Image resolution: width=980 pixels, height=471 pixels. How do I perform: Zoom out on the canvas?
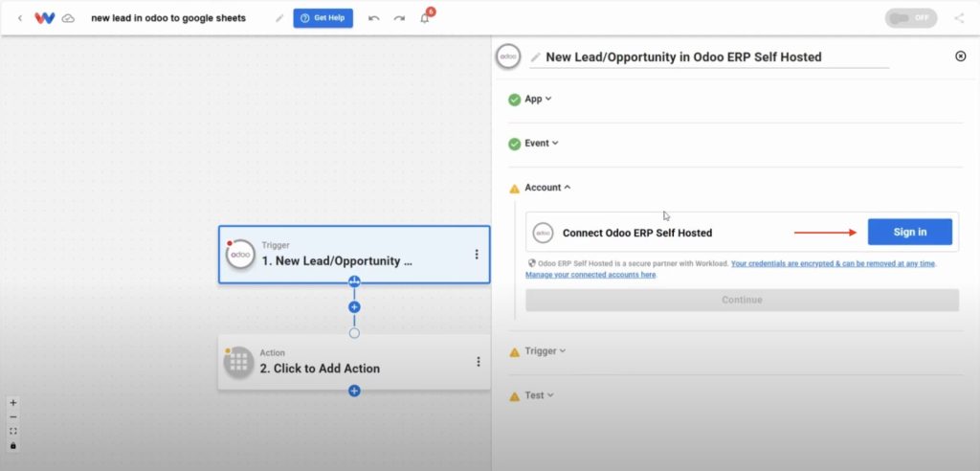(x=13, y=417)
